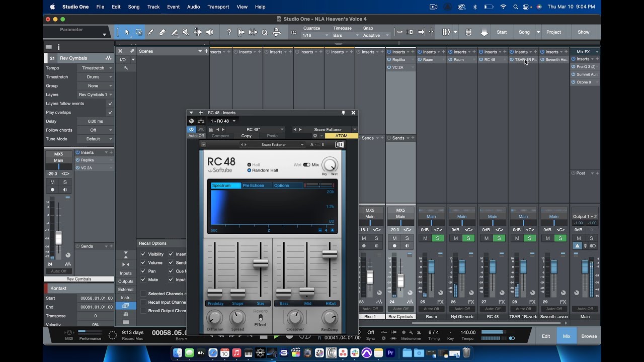
Task: Uncheck the Visibility recall option
Action: 143,254
